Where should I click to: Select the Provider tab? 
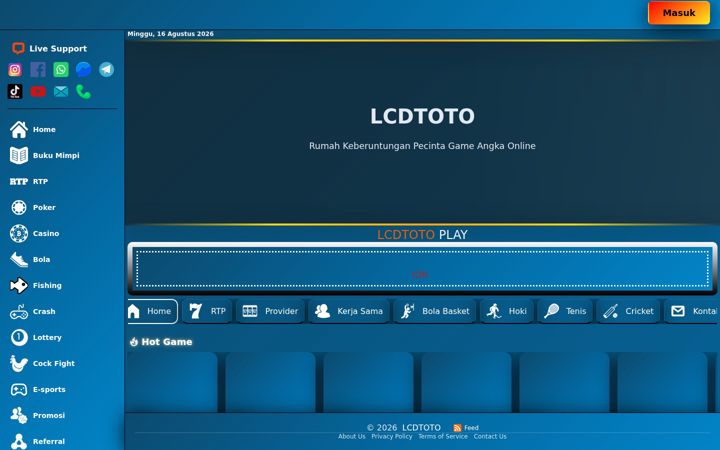pos(270,311)
